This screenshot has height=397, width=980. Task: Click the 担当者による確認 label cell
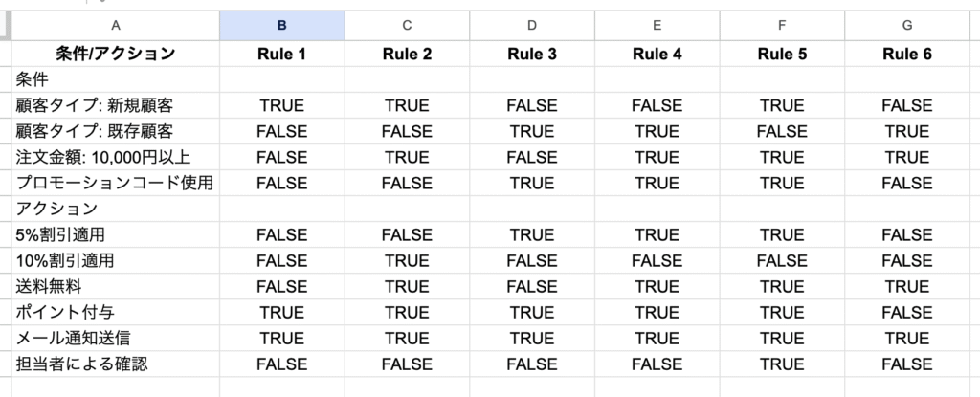115,364
